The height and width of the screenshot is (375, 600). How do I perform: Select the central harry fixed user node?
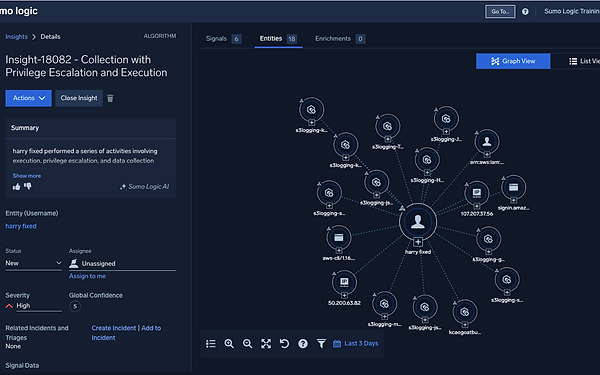coord(418,222)
